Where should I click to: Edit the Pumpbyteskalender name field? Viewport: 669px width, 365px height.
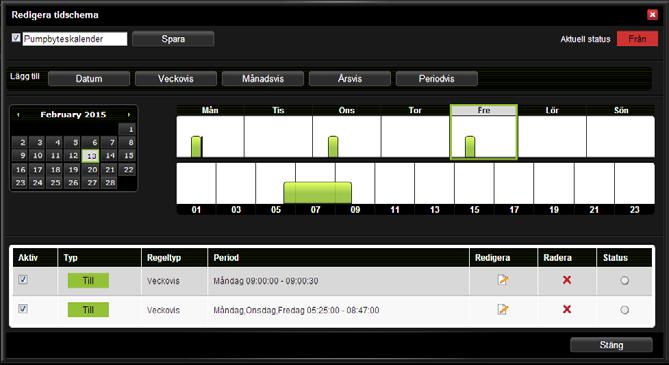(75, 39)
